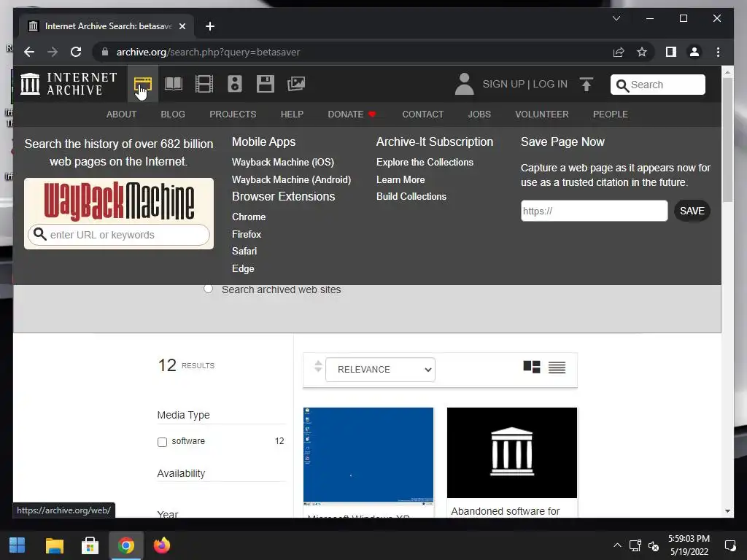This screenshot has height=560, width=747.
Task: Open the Safari extension link
Action: [x=244, y=252]
